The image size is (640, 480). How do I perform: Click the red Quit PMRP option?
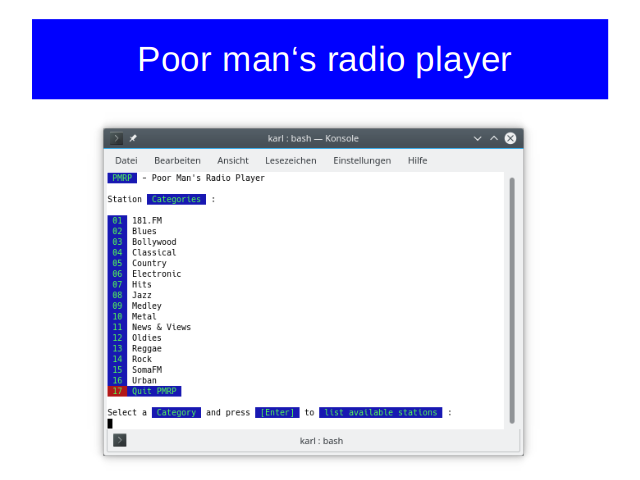[x=154, y=391]
